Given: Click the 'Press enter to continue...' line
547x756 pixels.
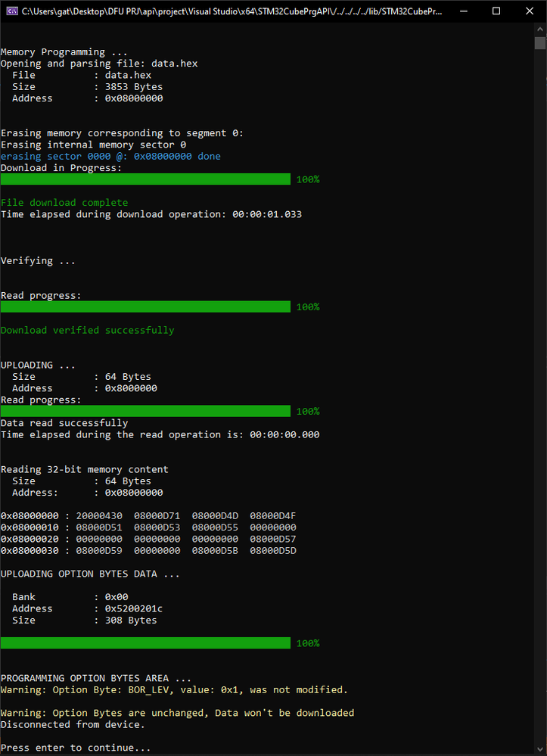Looking at the screenshot, I should [x=76, y=748].
